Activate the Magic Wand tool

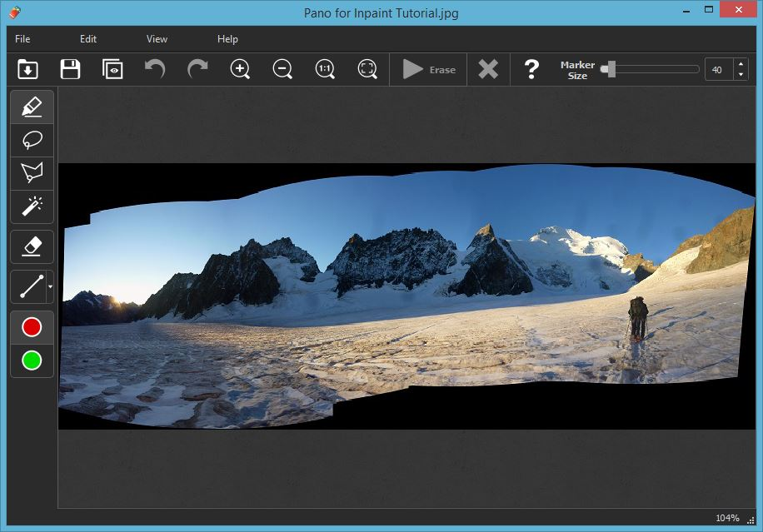[32, 206]
